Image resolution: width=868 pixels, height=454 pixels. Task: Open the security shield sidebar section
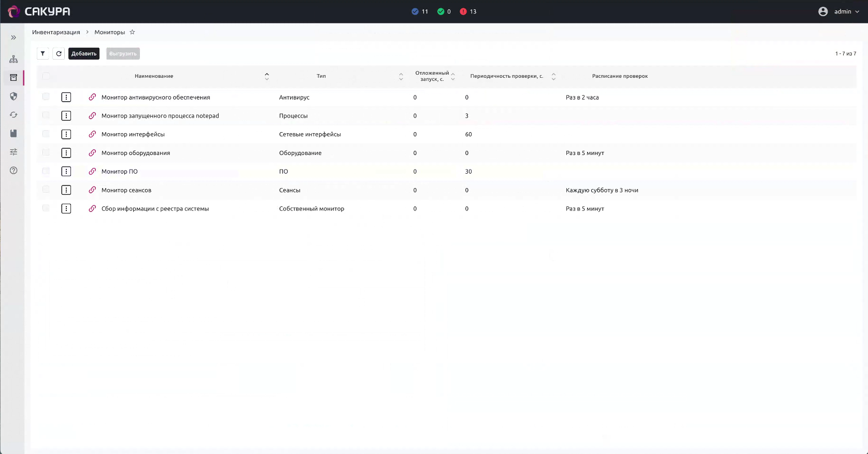tap(13, 96)
